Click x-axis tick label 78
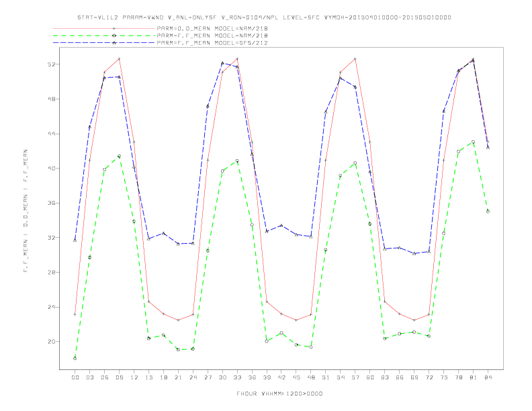The height and width of the screenshot is (411, 532). [458, 377]
